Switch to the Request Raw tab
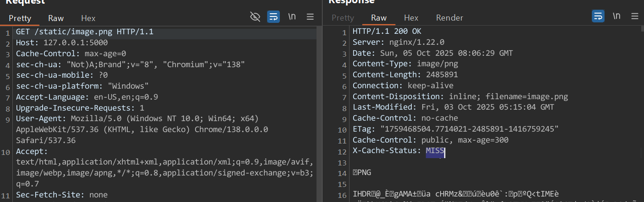This screenshot has width=644, height=202. (56, 18)
